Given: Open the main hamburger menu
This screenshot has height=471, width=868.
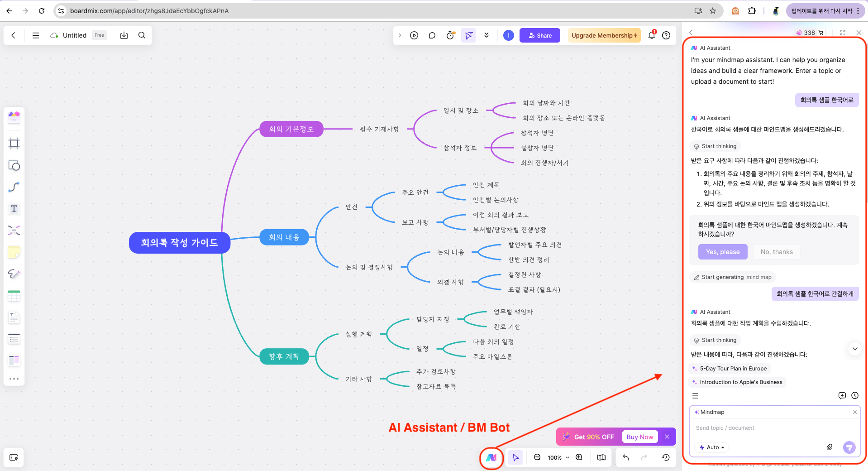Looking at the screenshot, I should [x=35, y=35].
